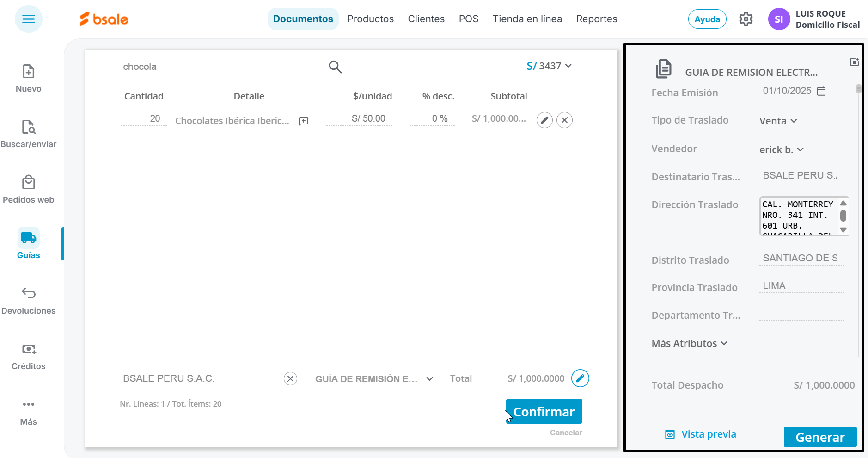Click empty Departamento Traslado field
The height and width of the screenshot is (458, 868).
coord(801,314)
